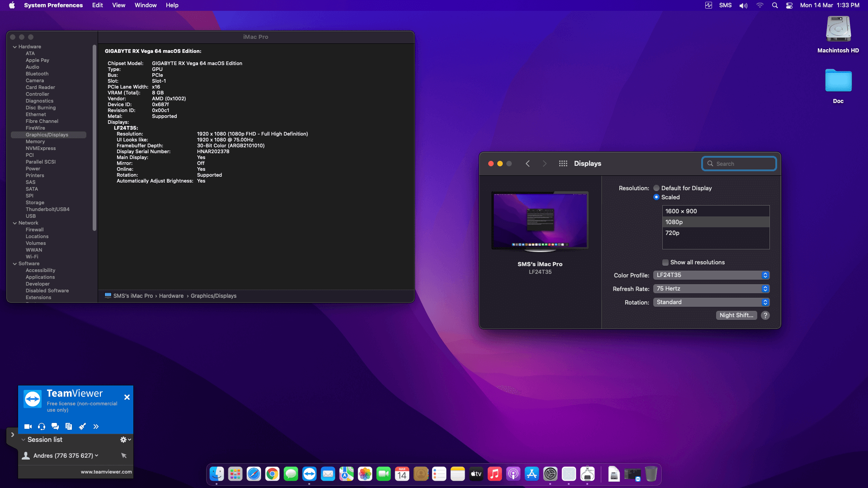Select the Default for Display resolution option
The image size is (868, 488).
pos(656,188)
